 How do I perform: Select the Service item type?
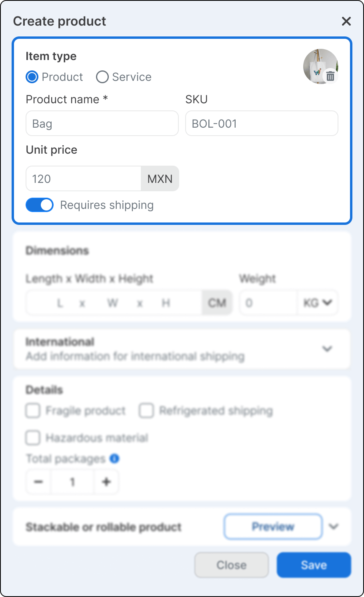[102, 77]
